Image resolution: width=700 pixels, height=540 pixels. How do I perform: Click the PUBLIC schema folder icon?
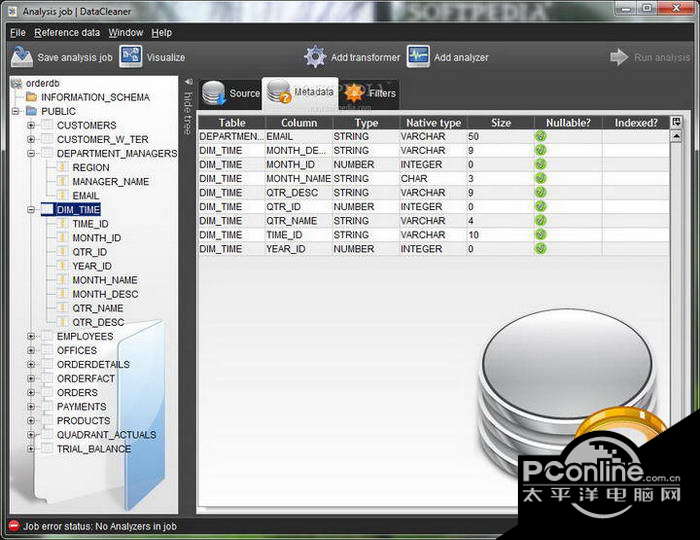pos(31,111)
